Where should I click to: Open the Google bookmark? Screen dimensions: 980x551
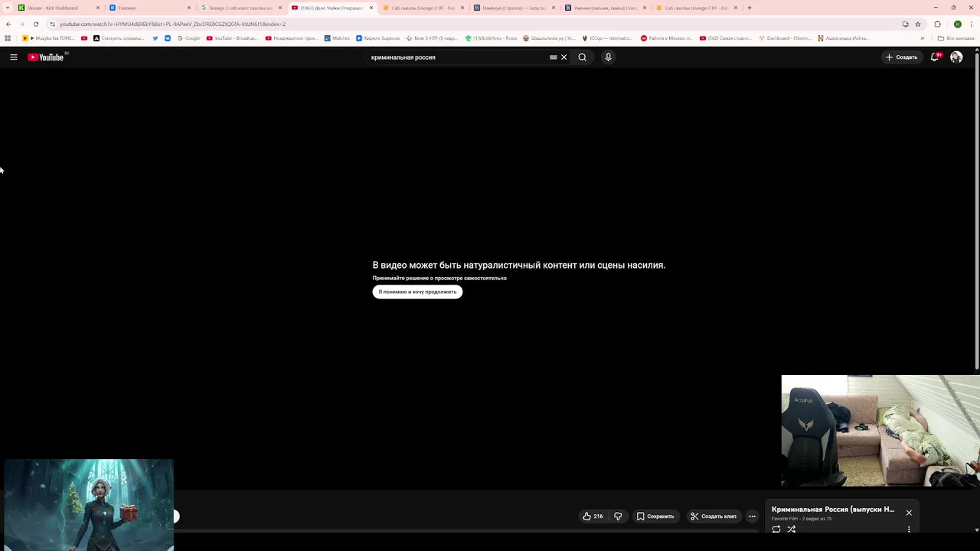point(188,38)
